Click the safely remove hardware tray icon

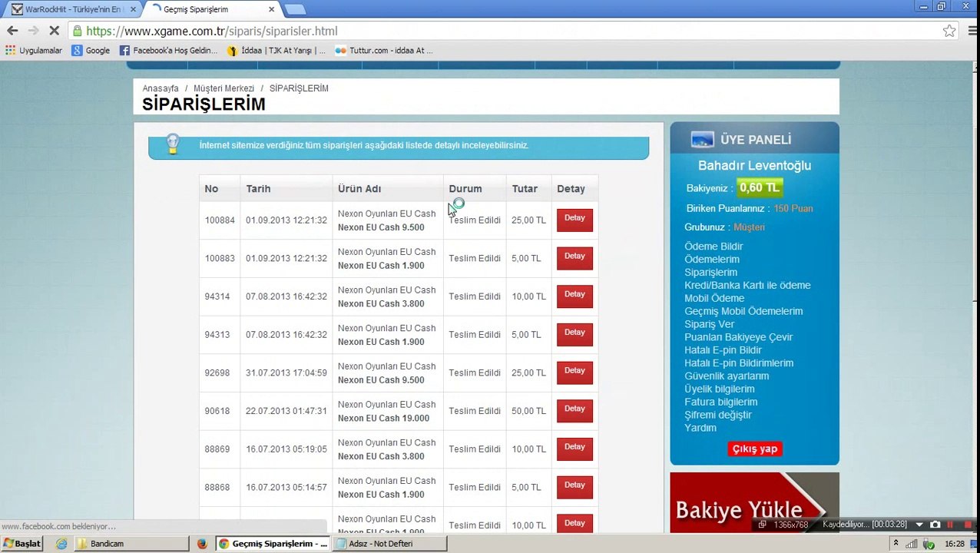(x=930, y=544)
